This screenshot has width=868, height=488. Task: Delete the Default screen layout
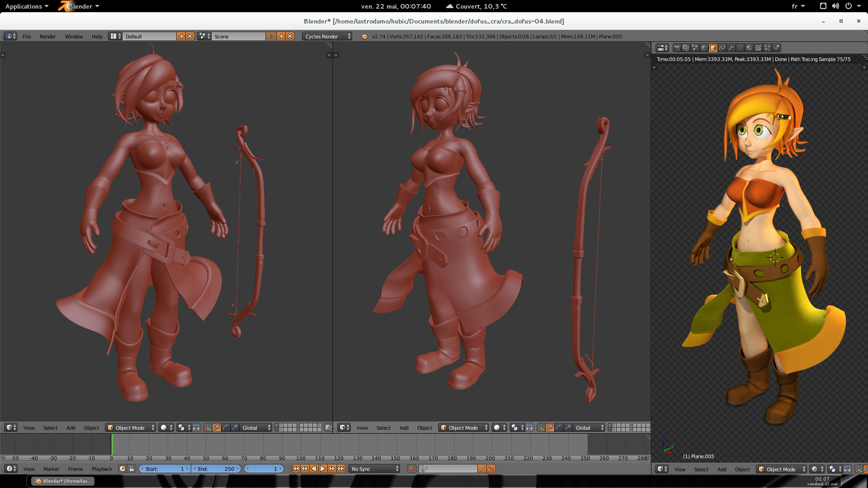pyautogui.click(x=190, y=36)
